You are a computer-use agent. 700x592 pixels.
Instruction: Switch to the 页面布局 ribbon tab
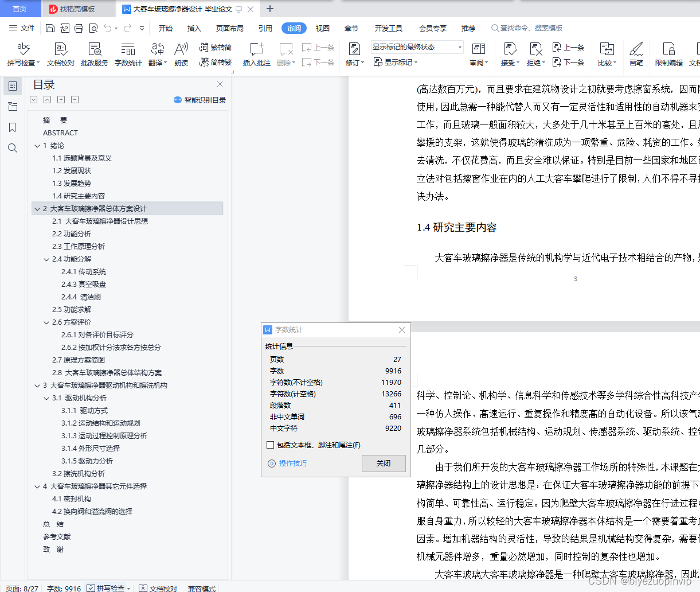pos(230,28)
